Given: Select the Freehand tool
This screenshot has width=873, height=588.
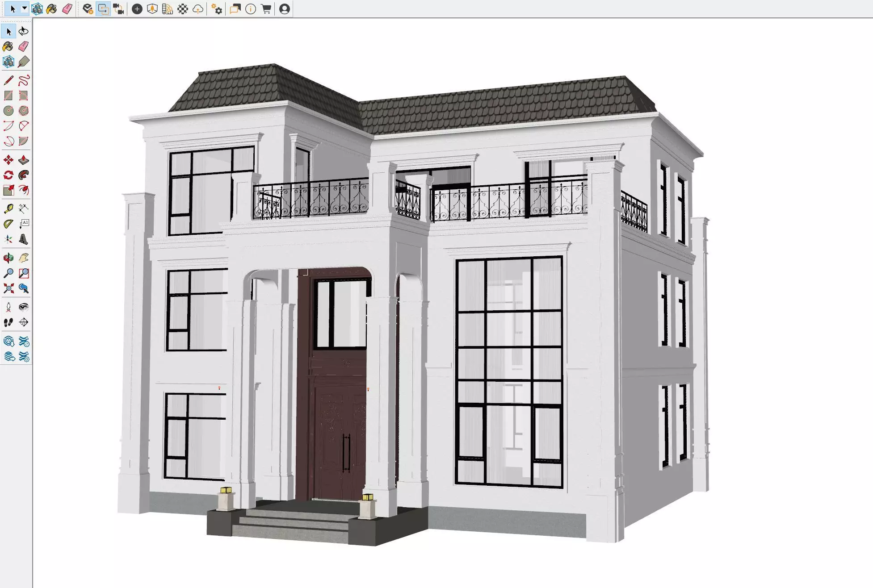Looking at the screenshot, I should pyautogui.click(x=24, y=80).
